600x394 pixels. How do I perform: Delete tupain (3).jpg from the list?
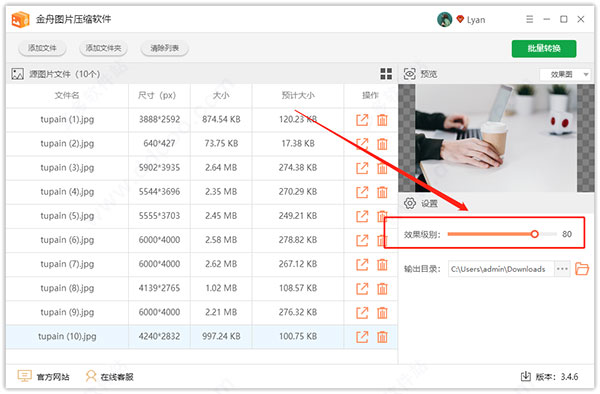click(382, 168)
